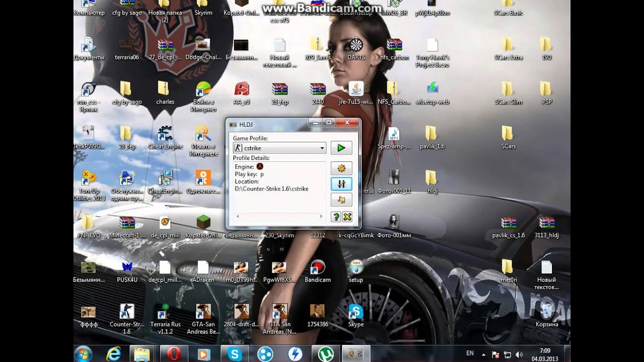Click the EN language indicator
644x362 pixels.
click(x=470, y=353)
